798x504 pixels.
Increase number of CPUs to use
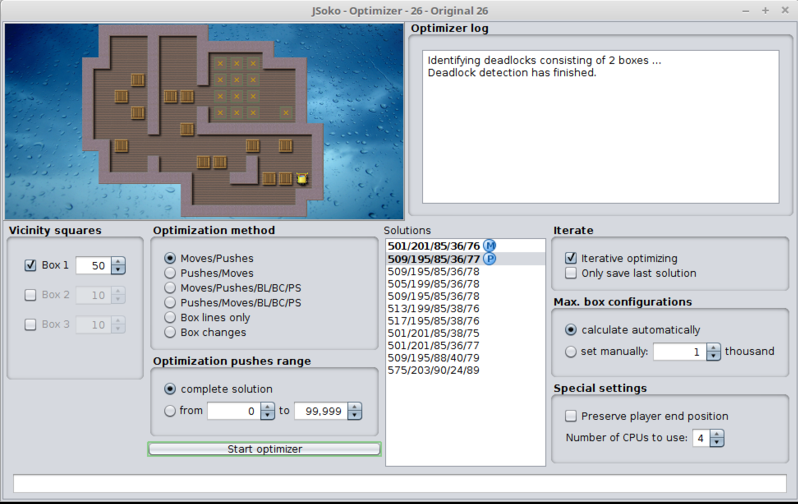tap(717, 434)
